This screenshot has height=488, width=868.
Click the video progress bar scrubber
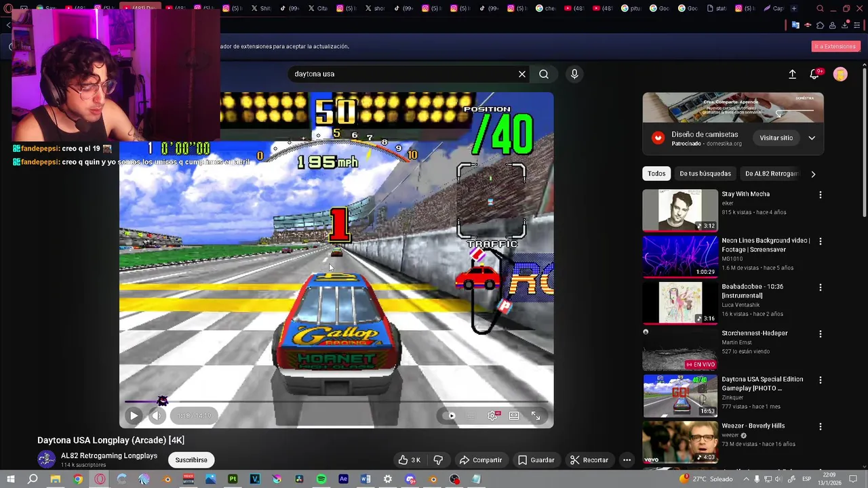coord(162,401)
